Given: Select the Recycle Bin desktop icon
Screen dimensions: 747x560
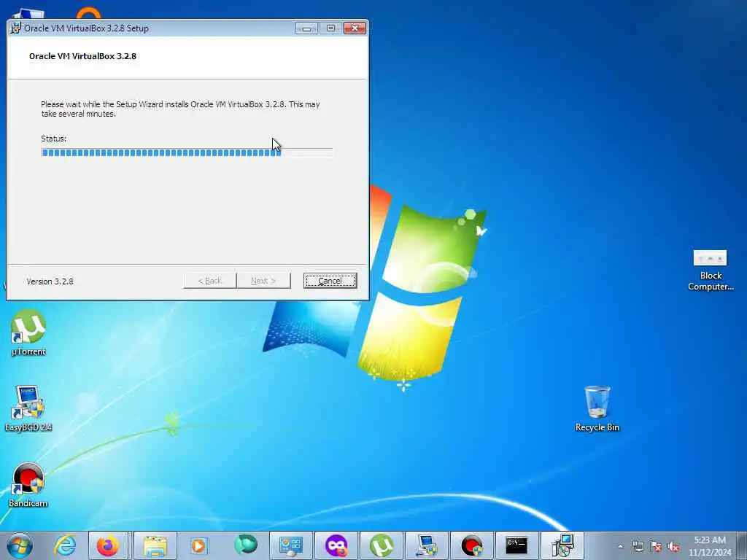Looking at the screenshot, I should point(597,408).
